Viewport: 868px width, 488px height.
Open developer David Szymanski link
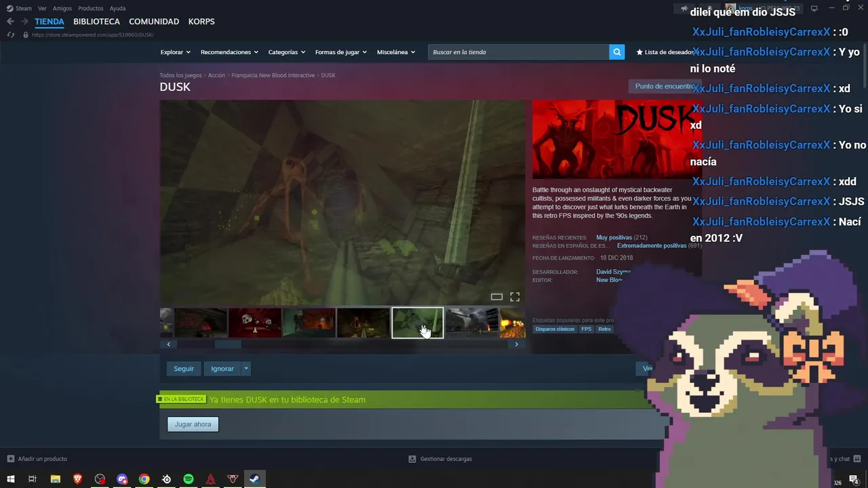614,272
